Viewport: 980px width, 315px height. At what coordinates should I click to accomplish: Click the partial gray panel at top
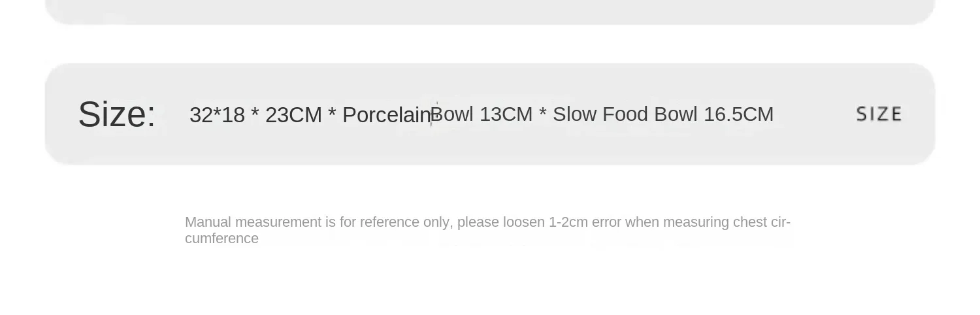point(490,11)
